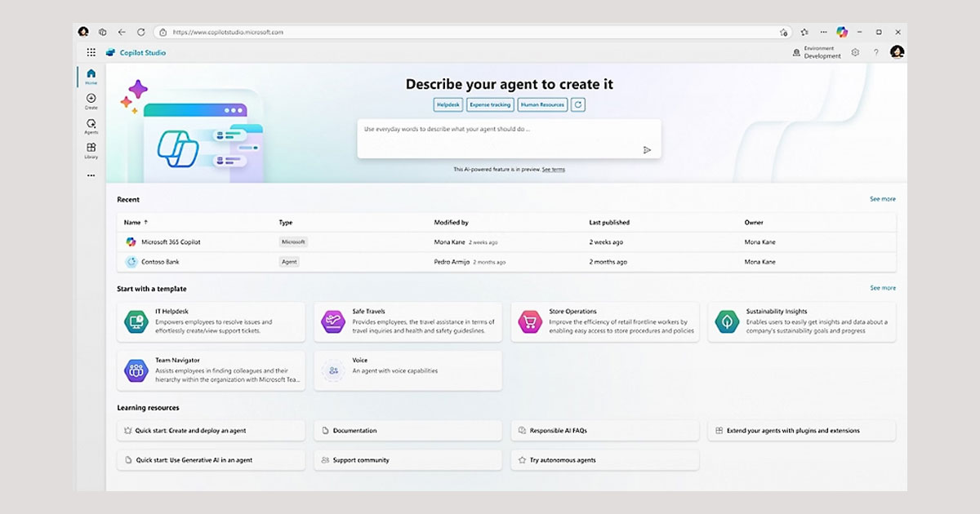Open Quick start: Use Generative AI resource

(x=211, y=460)
